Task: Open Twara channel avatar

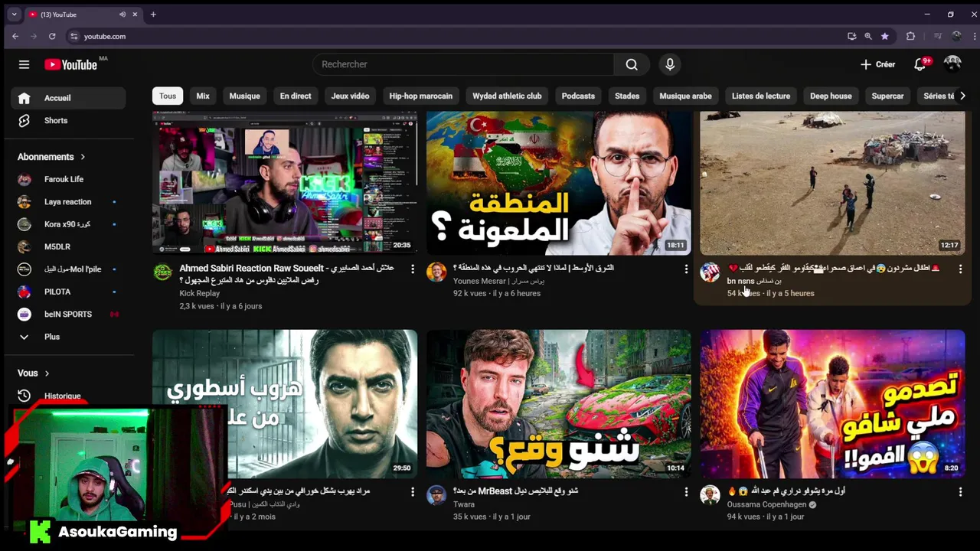Action: [436, 495]
